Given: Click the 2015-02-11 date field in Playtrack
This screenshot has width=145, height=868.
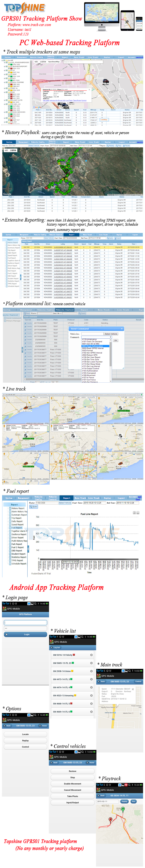Looking at the screenshot, I should click(x=108, y=802).
